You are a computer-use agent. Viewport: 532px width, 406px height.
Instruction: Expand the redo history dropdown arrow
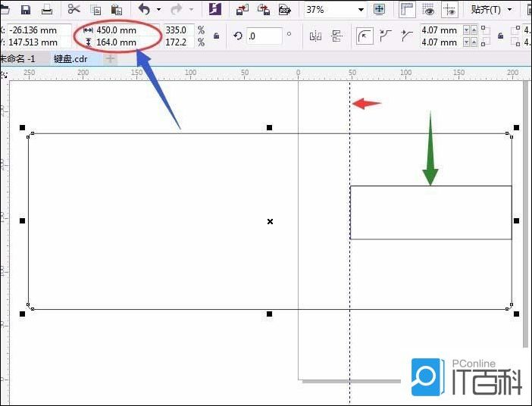pyautogui.click(x=191, y=10)
